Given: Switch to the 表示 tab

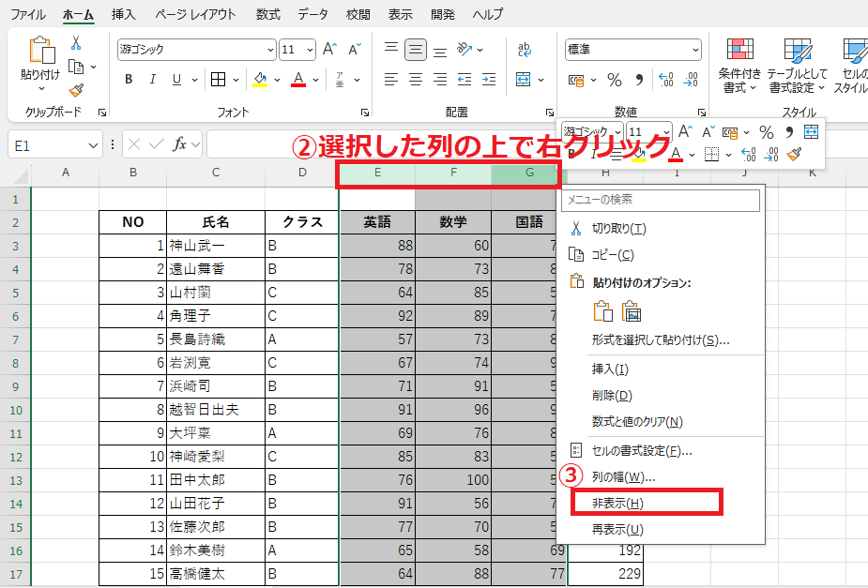Looking at the screenshot, I should (401, 14).
